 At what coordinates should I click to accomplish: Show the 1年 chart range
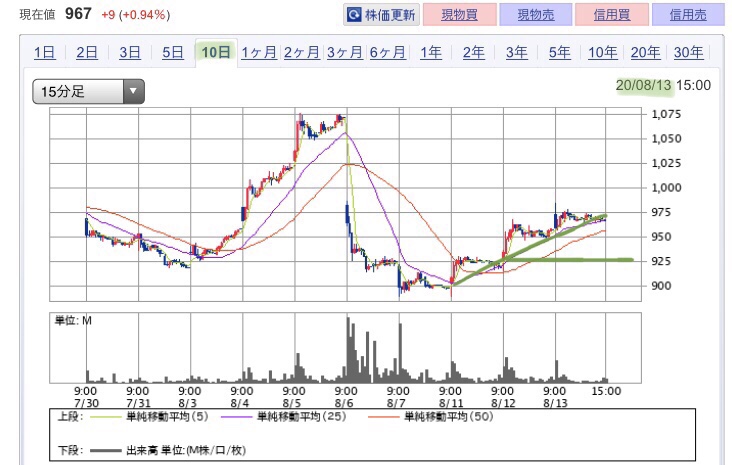click(431, 53)
